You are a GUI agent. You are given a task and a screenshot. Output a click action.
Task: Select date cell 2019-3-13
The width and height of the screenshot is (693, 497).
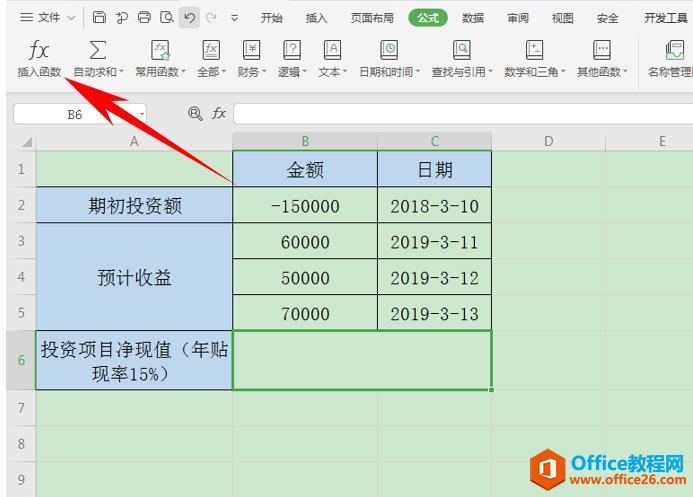pos(434,313)
